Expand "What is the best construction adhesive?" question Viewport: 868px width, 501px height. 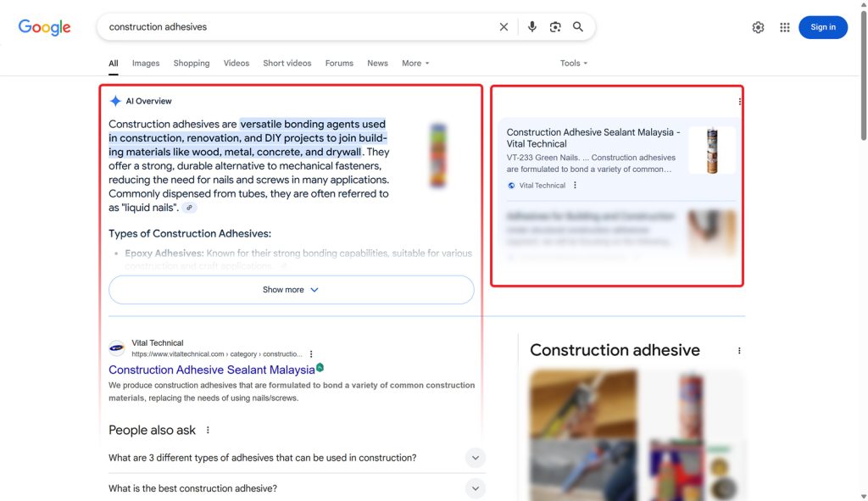(x=297, y=488)
